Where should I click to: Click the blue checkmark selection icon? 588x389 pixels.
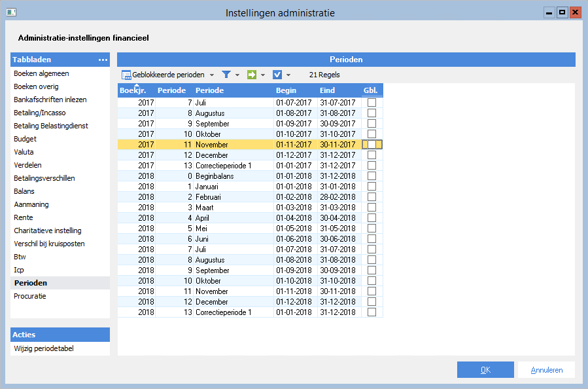[277, 75]
